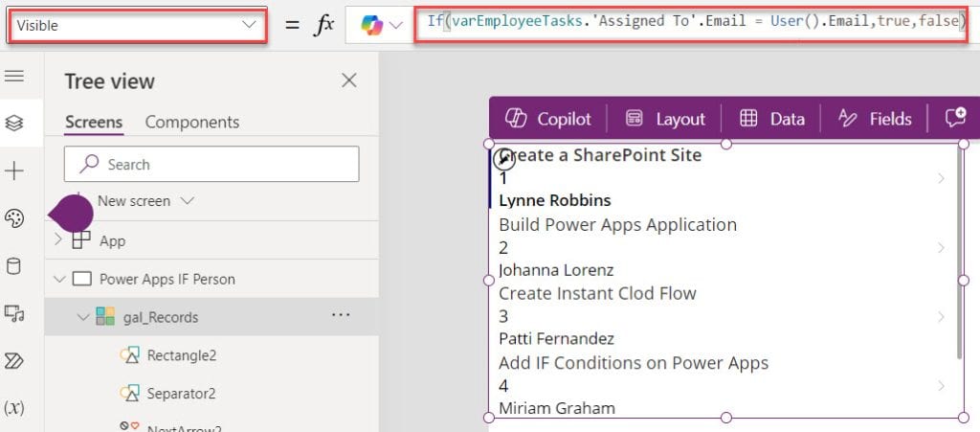Collapse the gal_Records gallery node
Viewport: 980px width, 432px height.
click(x=83, y=317)
